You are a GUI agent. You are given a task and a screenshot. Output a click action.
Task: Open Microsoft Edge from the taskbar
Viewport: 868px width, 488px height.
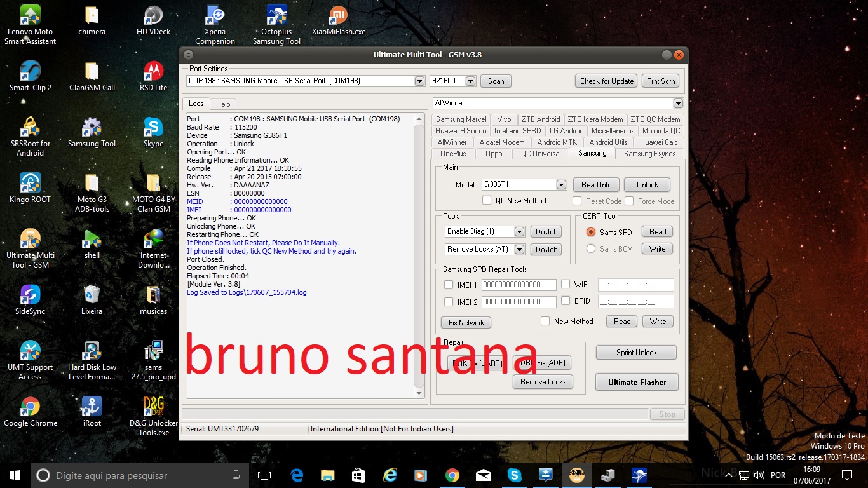297,475
